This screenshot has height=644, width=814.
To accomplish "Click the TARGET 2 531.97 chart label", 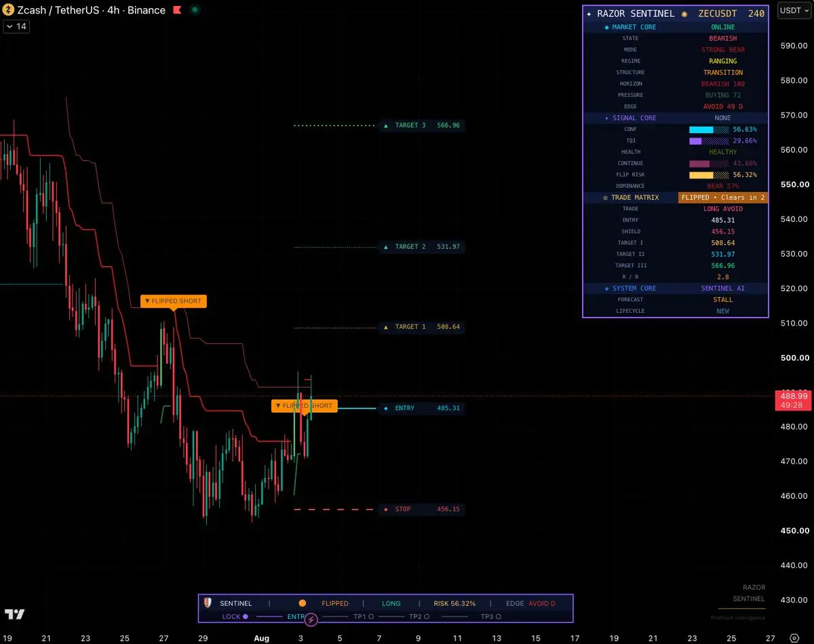I will point(421,247).
